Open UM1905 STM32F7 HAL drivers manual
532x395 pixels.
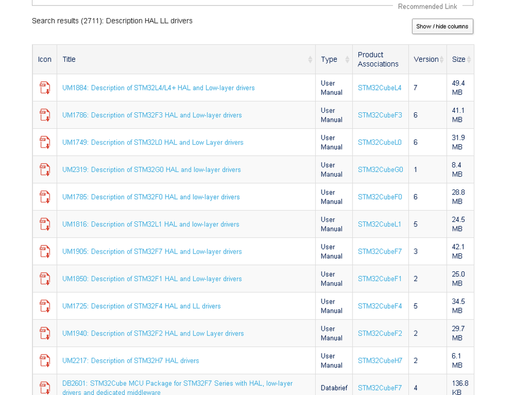(x=152, y=252)
